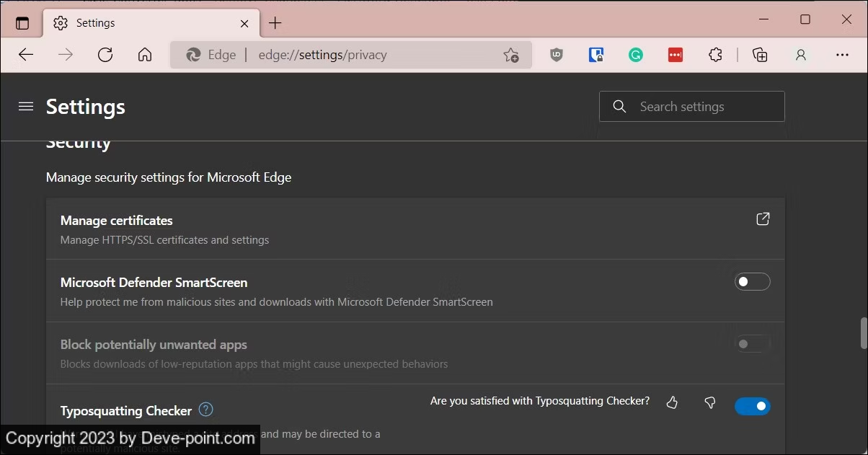Viewport: 868px width, 455px height.
Task: Open Manage certificates external link icon
Action: 763,219
